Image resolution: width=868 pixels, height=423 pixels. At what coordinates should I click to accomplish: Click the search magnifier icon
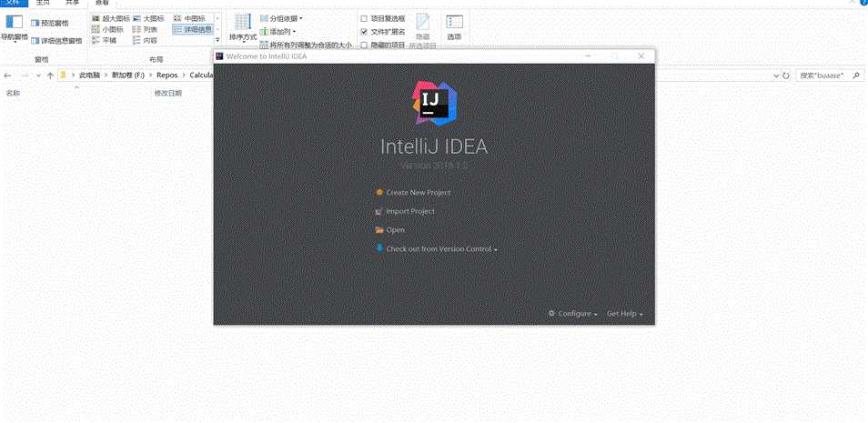(x=857, y=76)
